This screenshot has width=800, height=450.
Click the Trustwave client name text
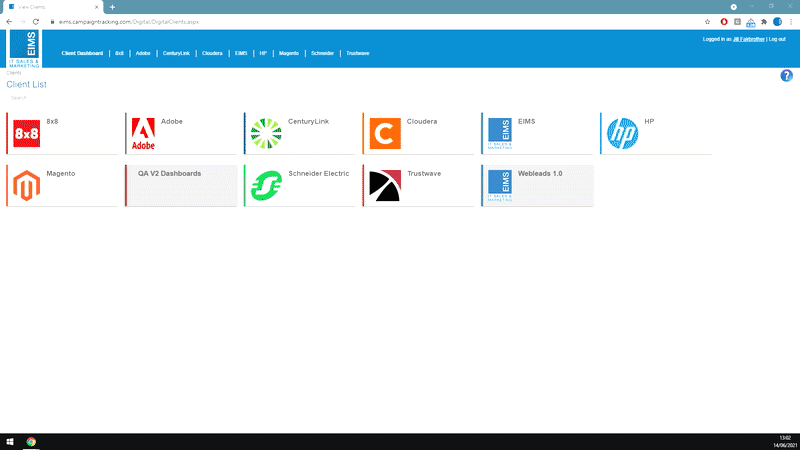click(x=424, y=173)
